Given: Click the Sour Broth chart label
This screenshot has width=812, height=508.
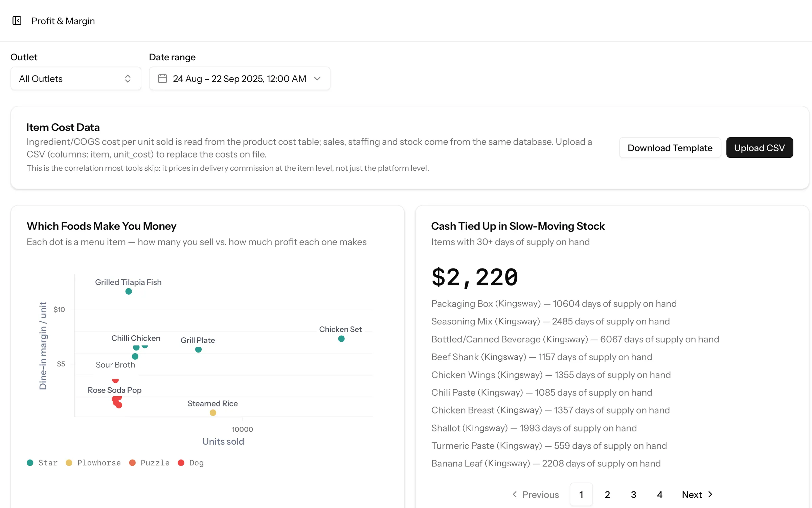Looking at the screenshot, I should click(115, 365).
